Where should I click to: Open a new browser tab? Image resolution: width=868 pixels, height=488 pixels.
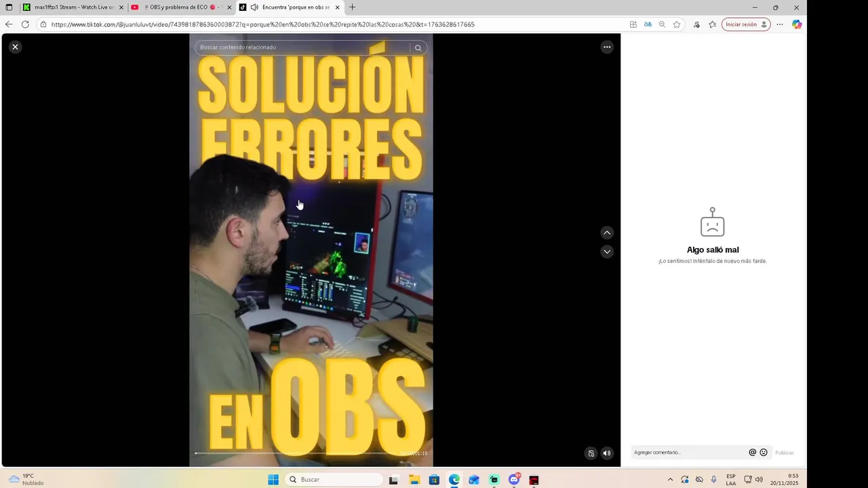click(x=352, y=7)
